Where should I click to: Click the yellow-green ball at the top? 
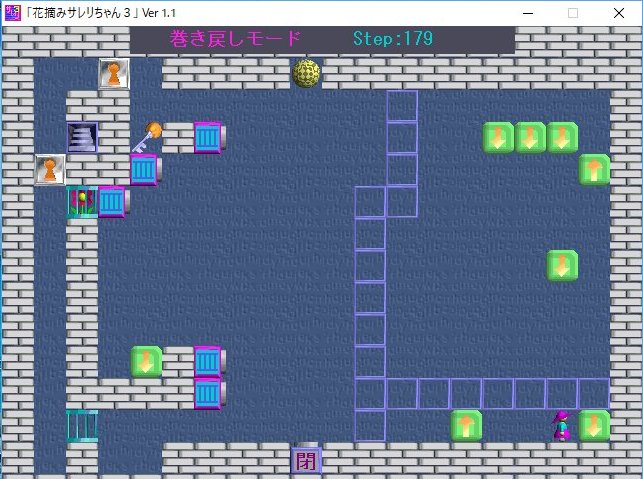click(306, 73)
